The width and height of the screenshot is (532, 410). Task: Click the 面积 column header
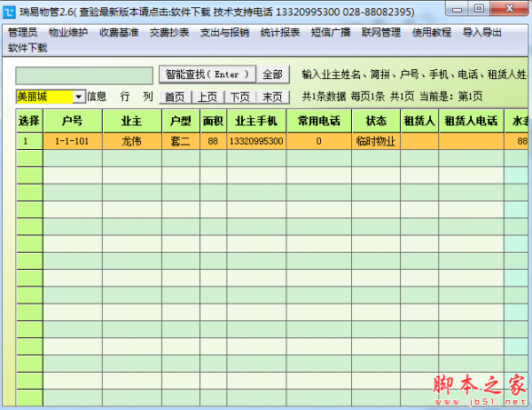213,121
